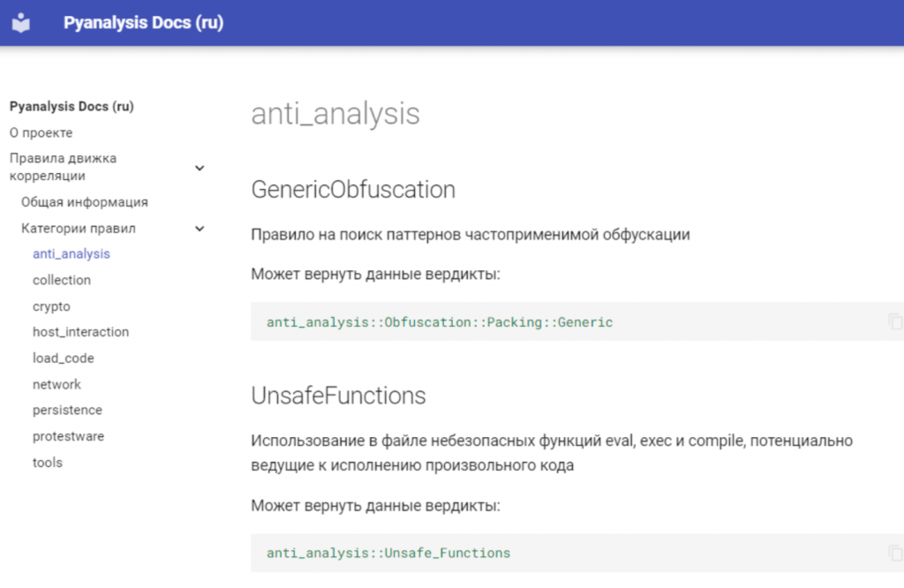The width and height of the screenshot is (904, 588).
Task: Select the anti_analysis::Unsafe_Functions code text
Action: (388, 553)
